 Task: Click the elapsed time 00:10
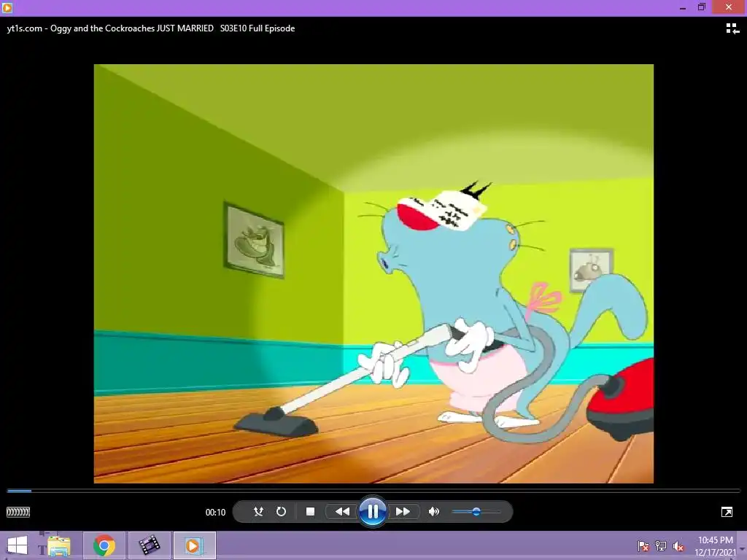(215, 513)
